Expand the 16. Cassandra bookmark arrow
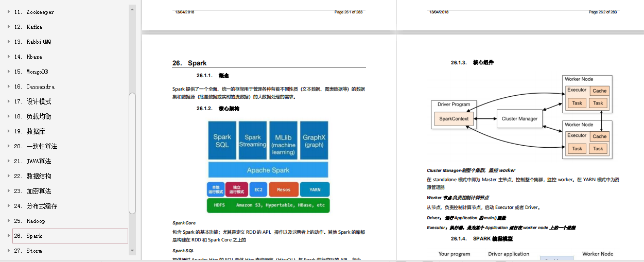Viewport: 644px width, 262px height. (x=9, y=86)
